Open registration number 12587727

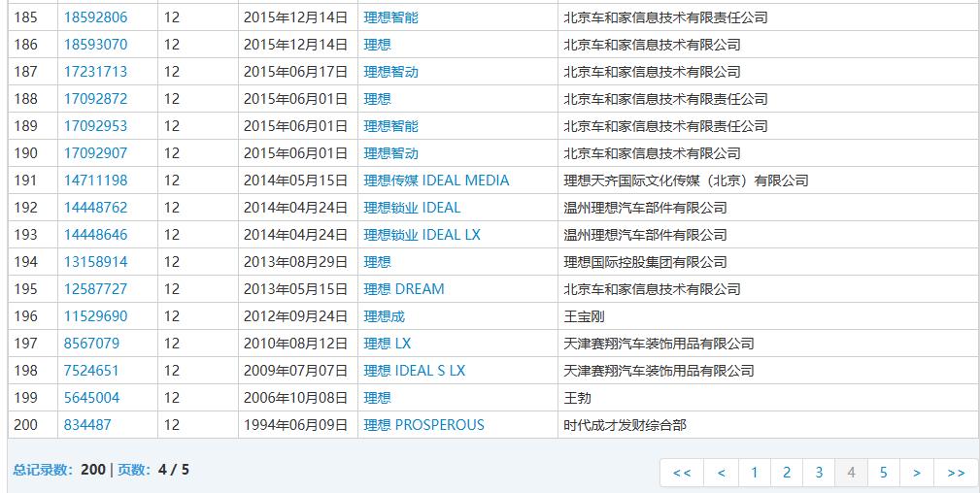pos(95,289)
